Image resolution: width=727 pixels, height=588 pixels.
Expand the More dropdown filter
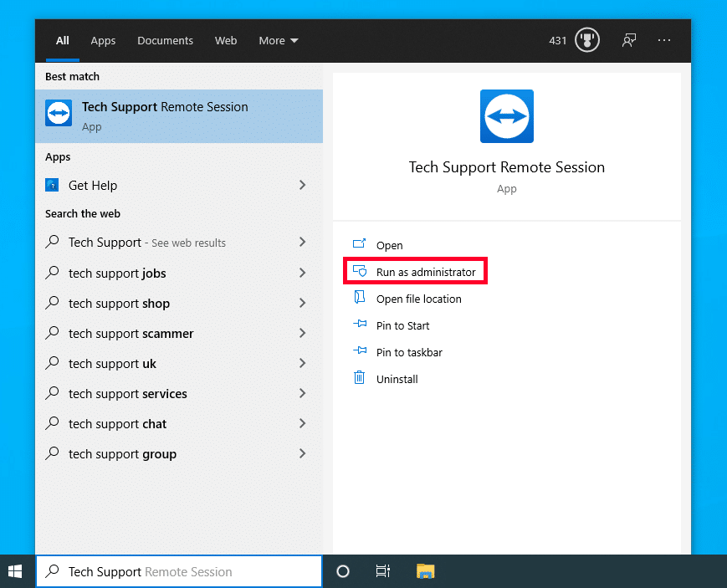[279, 40]
